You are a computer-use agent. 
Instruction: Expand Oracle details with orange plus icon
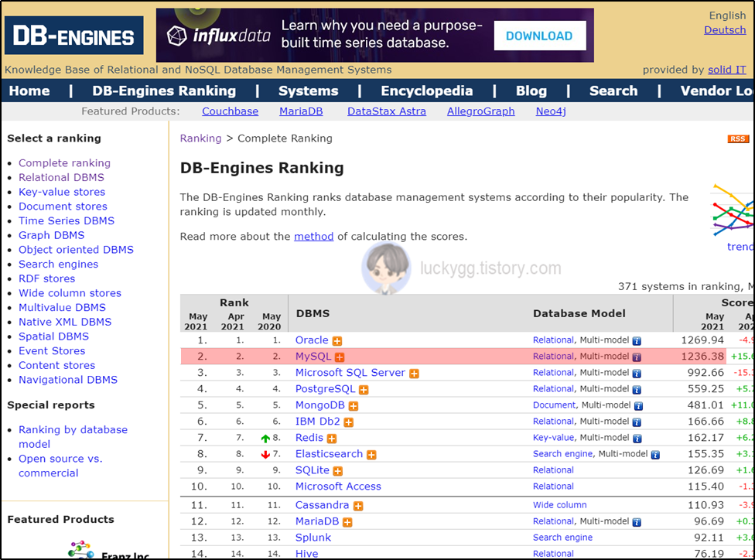[337, 341]
